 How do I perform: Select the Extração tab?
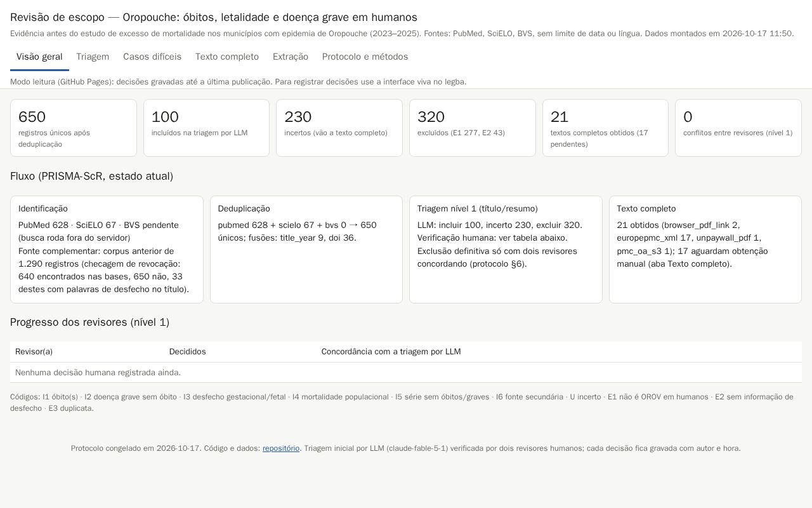(291, 57)
